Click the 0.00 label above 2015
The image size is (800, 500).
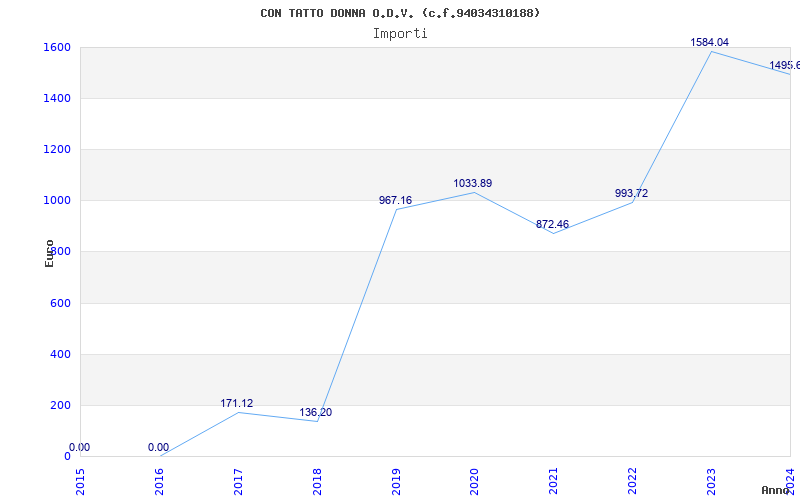(x=80, y=447)
